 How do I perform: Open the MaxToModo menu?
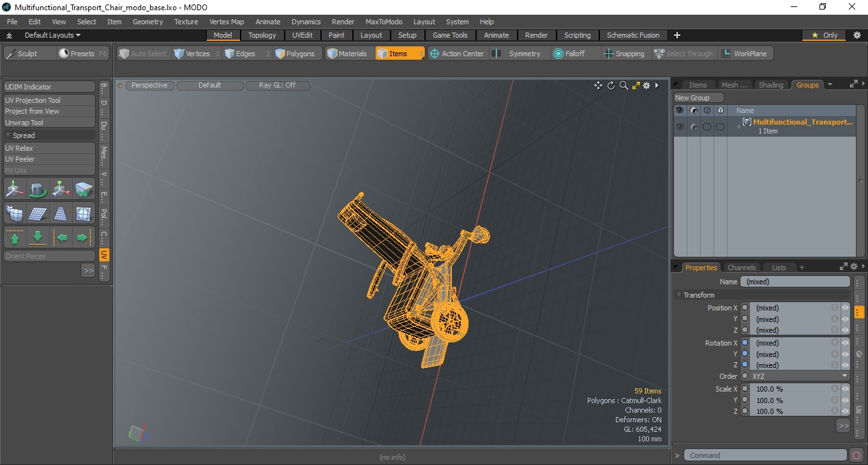tap(384, 22)
